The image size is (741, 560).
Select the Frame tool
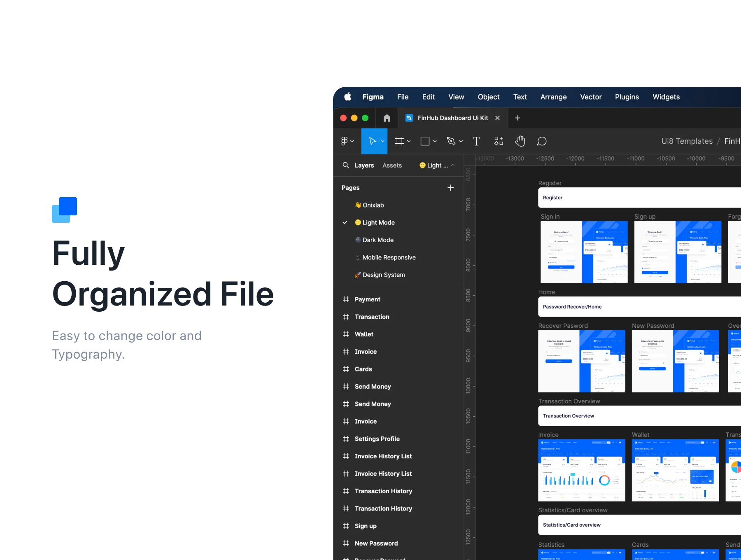pos(399,141)
